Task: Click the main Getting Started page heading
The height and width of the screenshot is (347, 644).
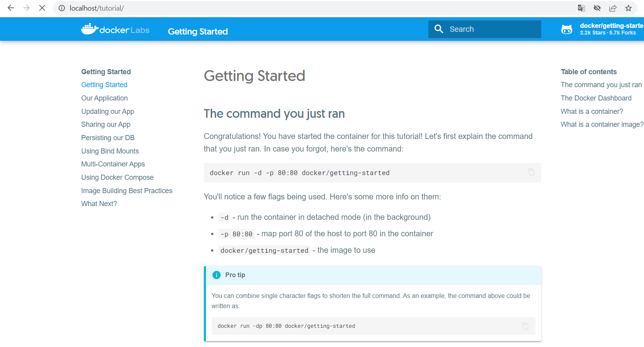Action: click(255, 76)
